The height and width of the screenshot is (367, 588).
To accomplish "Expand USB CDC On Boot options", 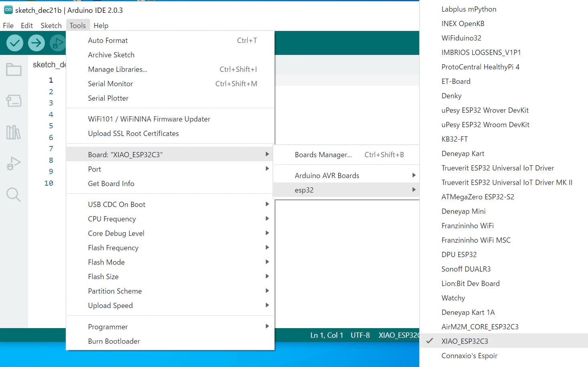I will [170, 204].
